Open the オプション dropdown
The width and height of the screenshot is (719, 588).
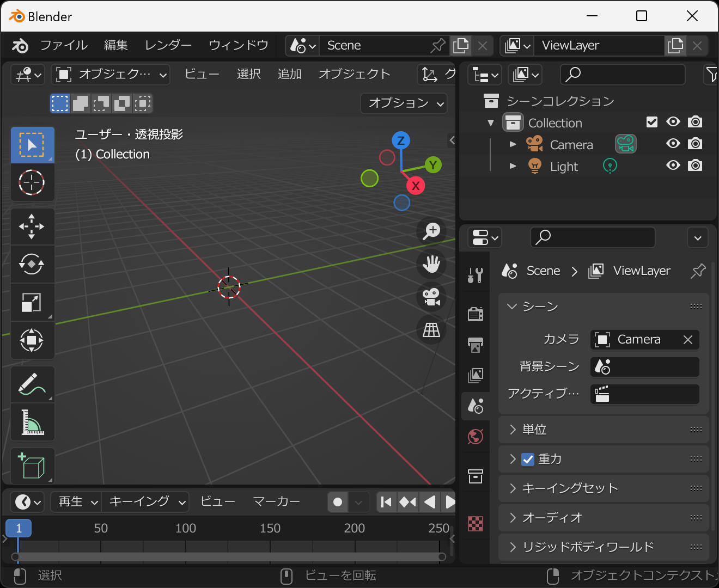point(404,103)
